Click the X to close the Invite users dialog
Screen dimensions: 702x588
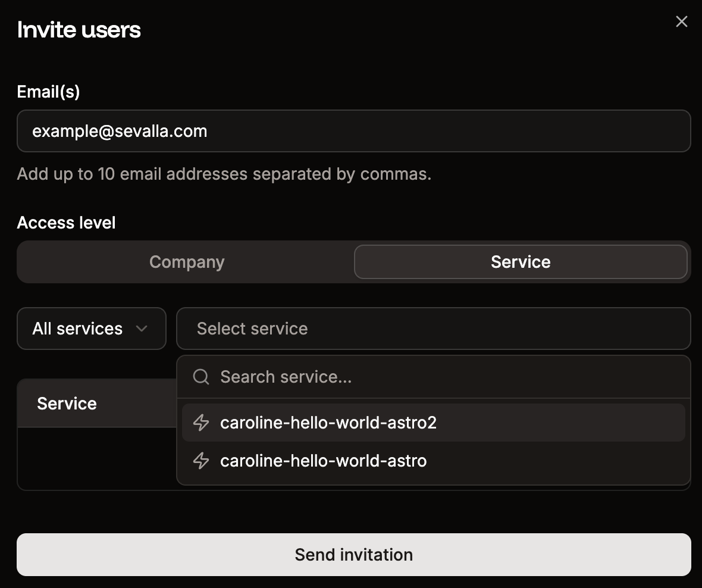click(681, 21)
